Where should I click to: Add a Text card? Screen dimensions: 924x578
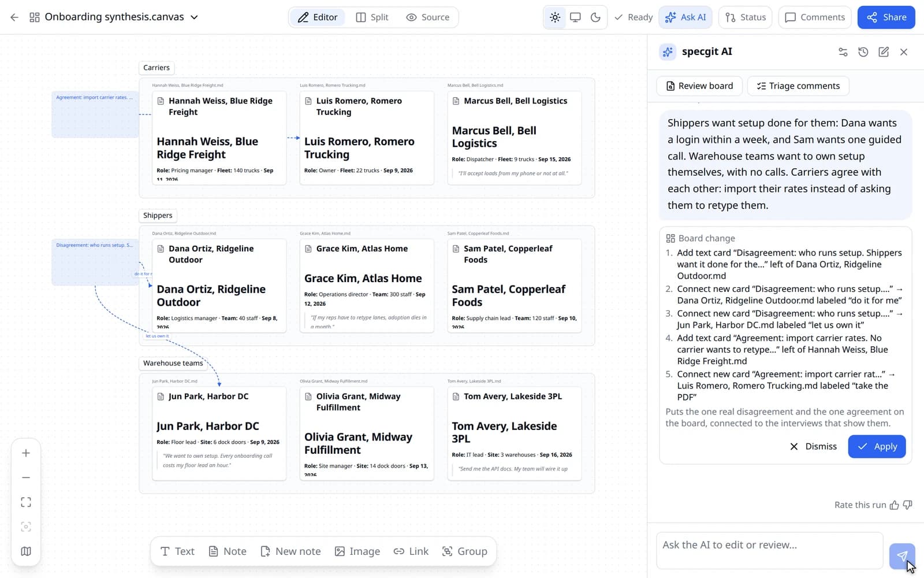tap(177, 551)
